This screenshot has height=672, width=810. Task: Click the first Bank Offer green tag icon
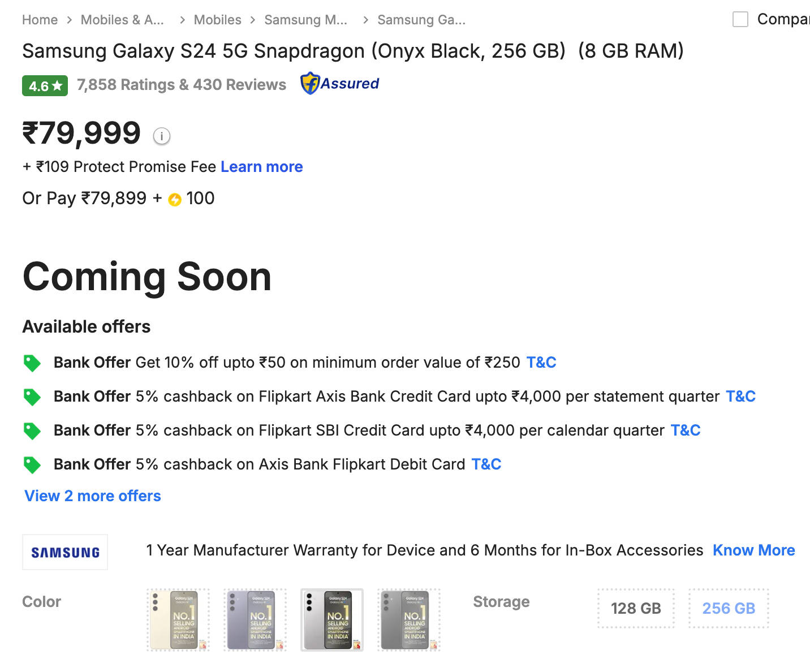coord(32,363)
